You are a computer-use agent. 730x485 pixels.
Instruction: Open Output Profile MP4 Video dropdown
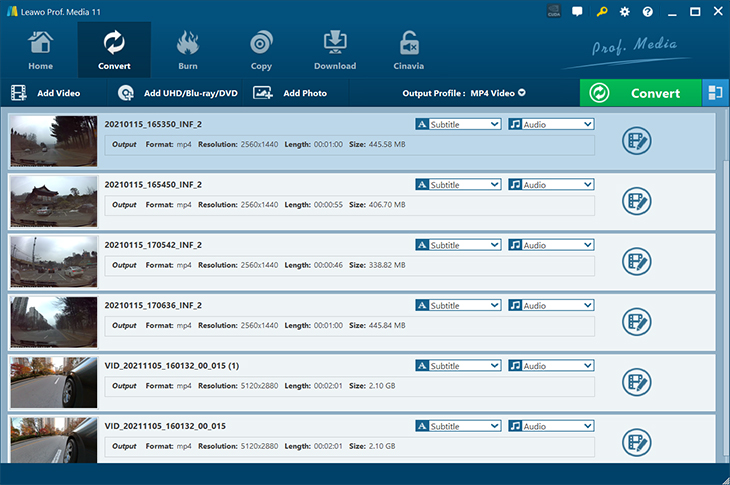pos(464,93)
